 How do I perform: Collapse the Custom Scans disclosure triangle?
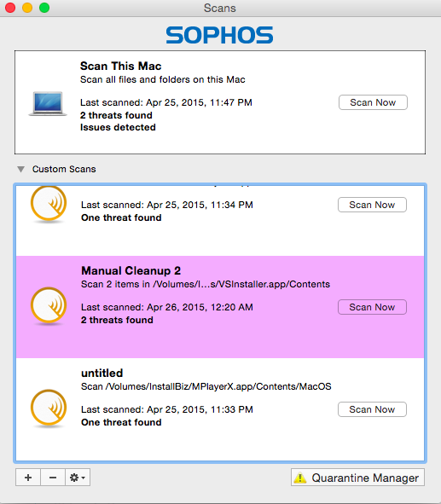tap(20, 169)
